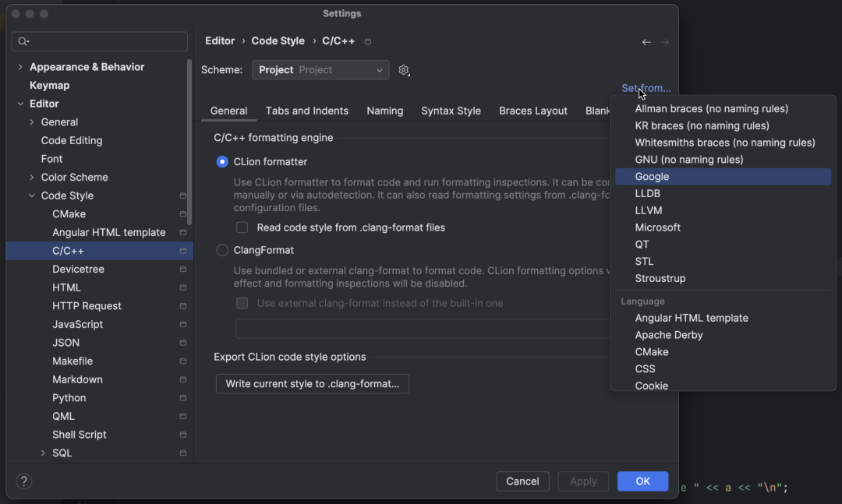The image size is (842, 504).
Task: Open the Naming tab
Action: point(385,111)
